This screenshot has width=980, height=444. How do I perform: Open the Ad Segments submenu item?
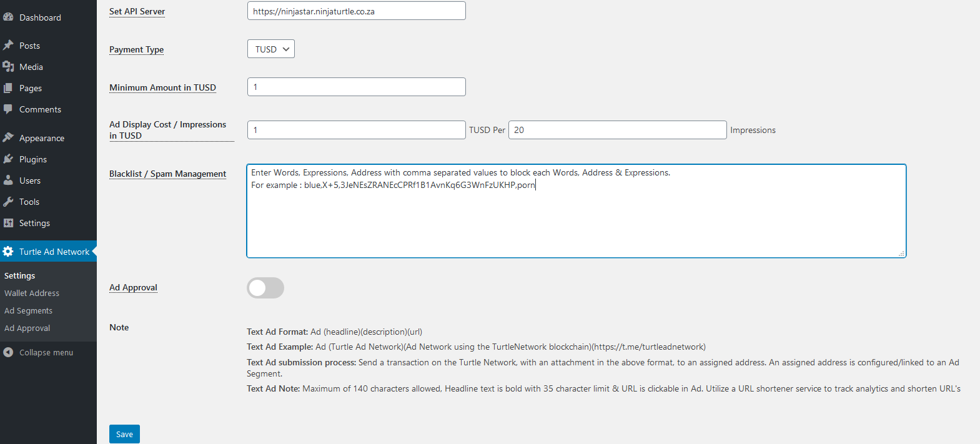click(29, 310)
